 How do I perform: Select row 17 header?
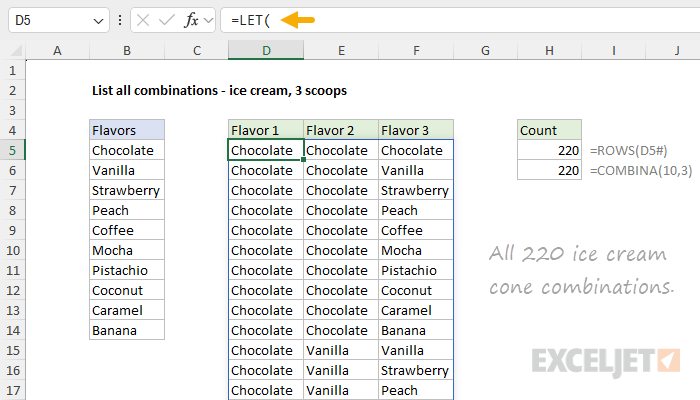(12, 390)
